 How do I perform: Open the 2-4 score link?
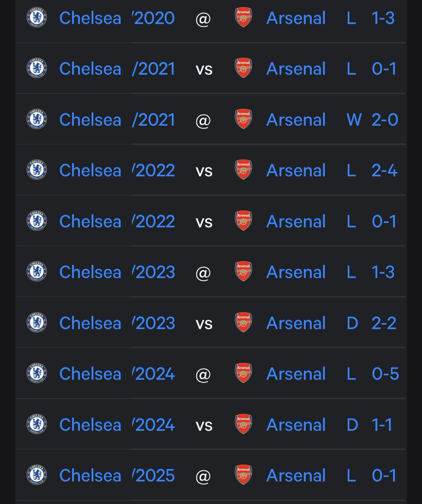384,171
